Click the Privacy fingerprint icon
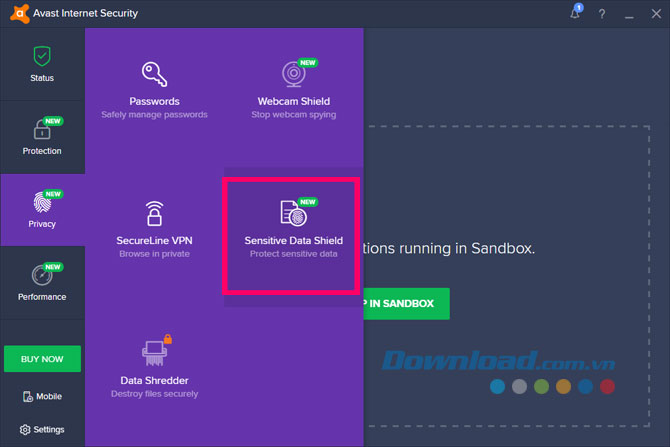This screenshot has height=447, width=670. 42,202
